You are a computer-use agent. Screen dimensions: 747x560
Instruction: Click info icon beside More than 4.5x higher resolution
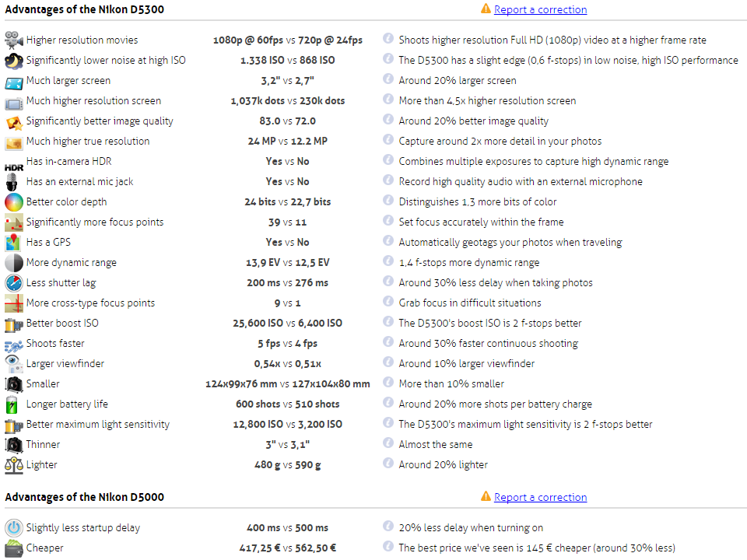click(388, 99)
